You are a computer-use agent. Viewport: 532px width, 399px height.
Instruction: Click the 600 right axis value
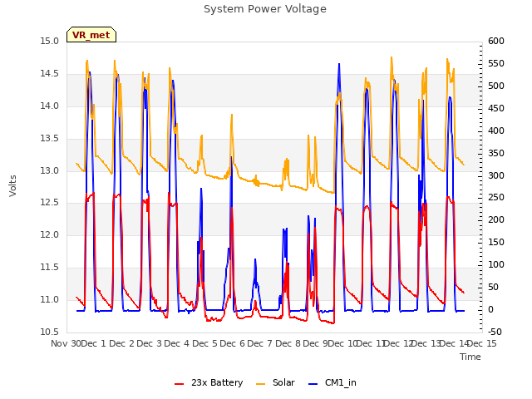pyautogui.click(x=496, y=41)
